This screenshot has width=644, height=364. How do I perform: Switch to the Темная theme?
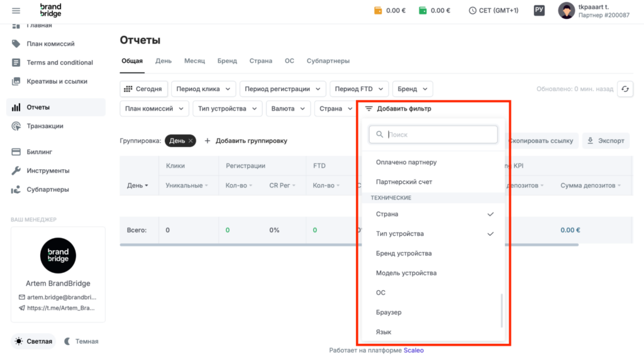pyautogui.click(x=81, y=341)
